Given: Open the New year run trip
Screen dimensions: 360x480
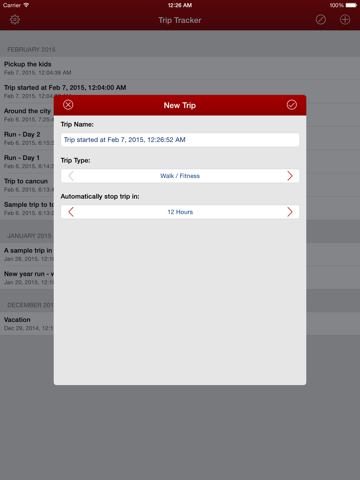Looking at the screenshot, I should tap(27, 278).
